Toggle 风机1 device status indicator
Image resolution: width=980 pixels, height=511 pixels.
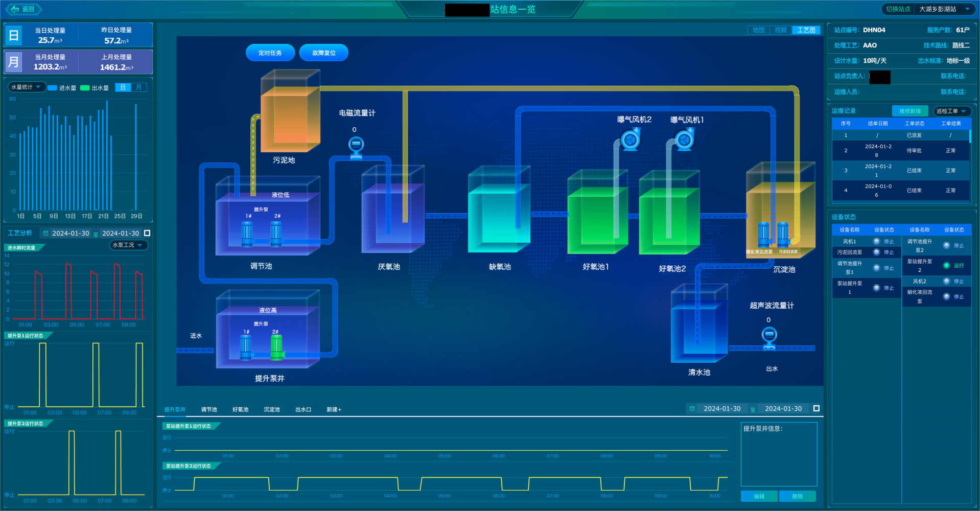pos(876,241)
